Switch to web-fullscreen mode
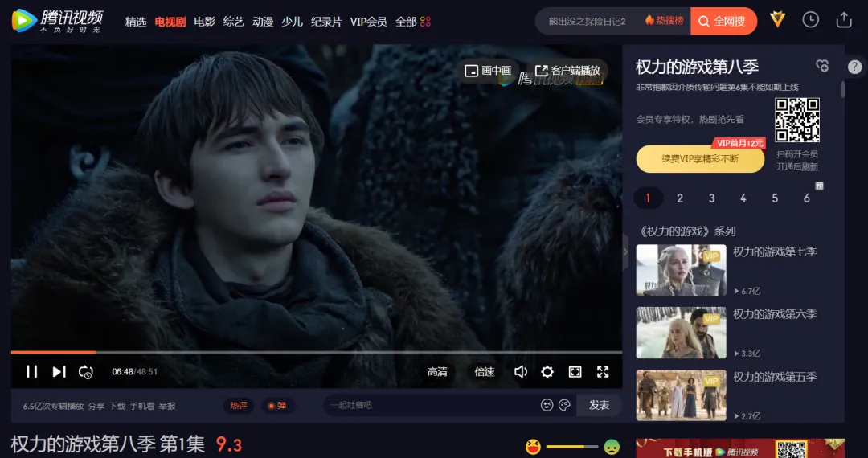 pos(575,372)
